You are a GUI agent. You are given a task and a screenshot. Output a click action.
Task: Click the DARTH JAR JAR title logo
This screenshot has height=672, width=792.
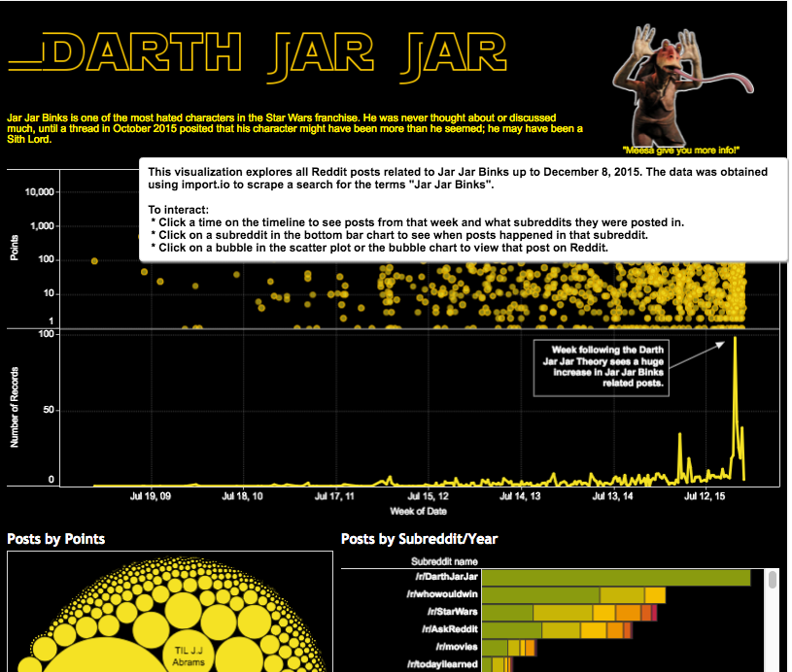(x=258, y=54)
